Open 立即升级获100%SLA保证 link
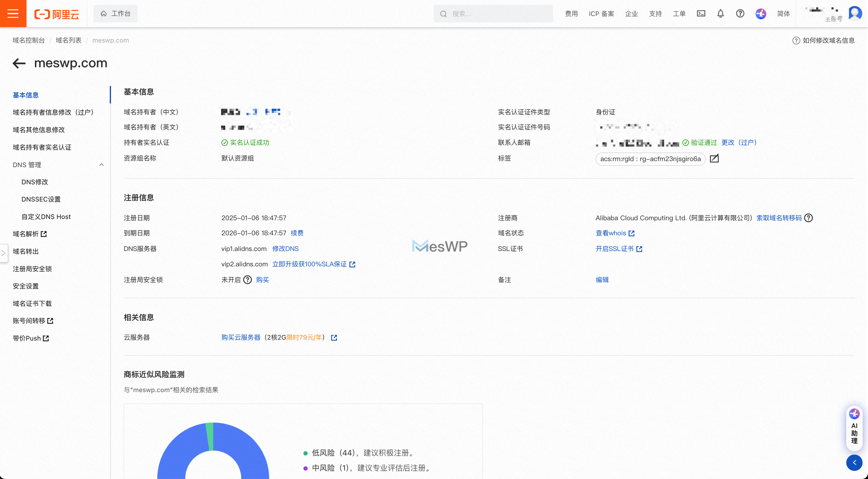This screenshot has height=479, width=868. tap(309, 264)
